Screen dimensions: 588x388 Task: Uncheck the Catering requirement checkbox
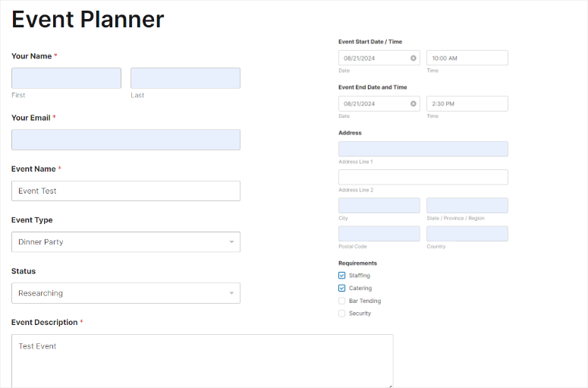pyautogui.click(x=341, y=289)
